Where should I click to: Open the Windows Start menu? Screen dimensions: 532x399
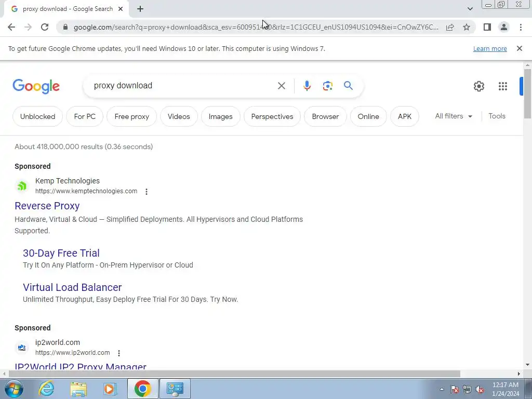tap(14, 389)
